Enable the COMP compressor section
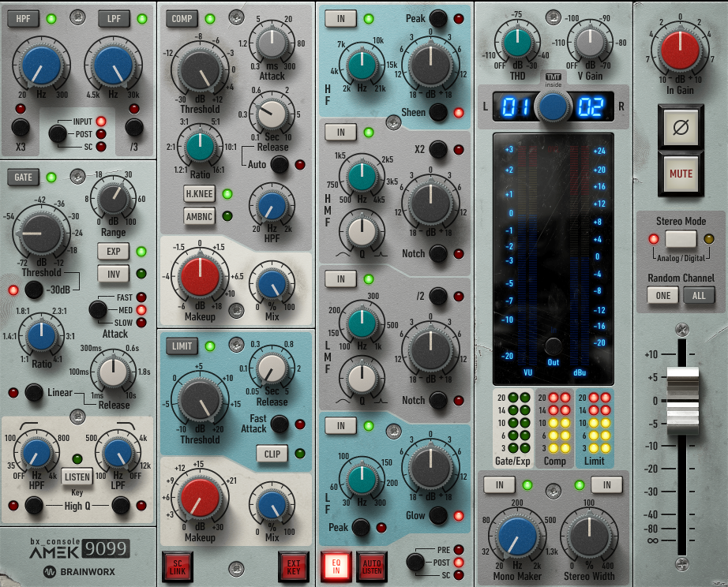728x587 pixels. 182,19
